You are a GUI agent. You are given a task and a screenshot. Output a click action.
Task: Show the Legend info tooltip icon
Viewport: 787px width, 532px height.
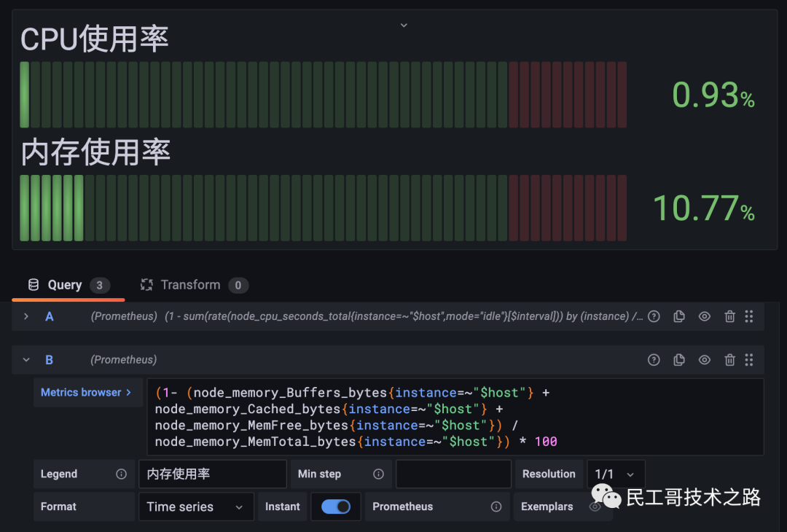click(x=121, y=474)
